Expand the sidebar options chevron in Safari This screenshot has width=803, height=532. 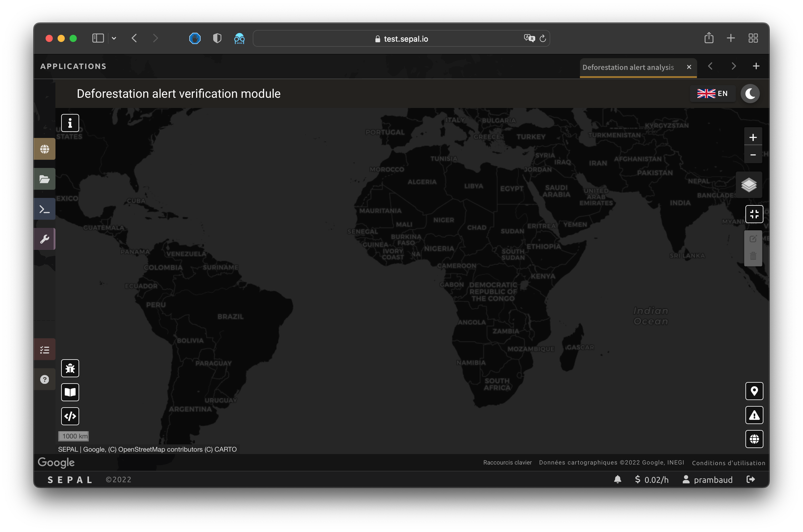point(114,38)
